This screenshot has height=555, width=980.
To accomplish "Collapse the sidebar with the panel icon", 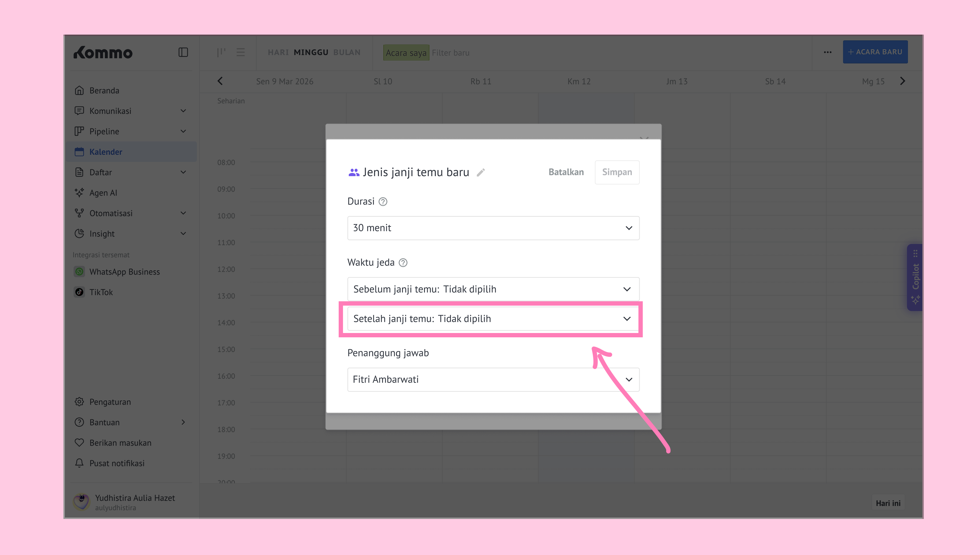I will tap(183, 52).
